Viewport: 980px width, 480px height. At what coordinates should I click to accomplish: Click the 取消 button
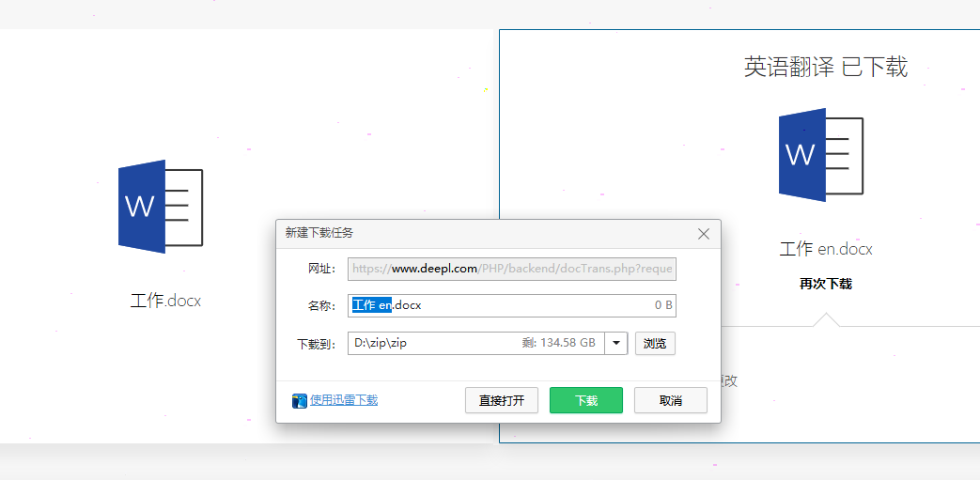[671, 400]
